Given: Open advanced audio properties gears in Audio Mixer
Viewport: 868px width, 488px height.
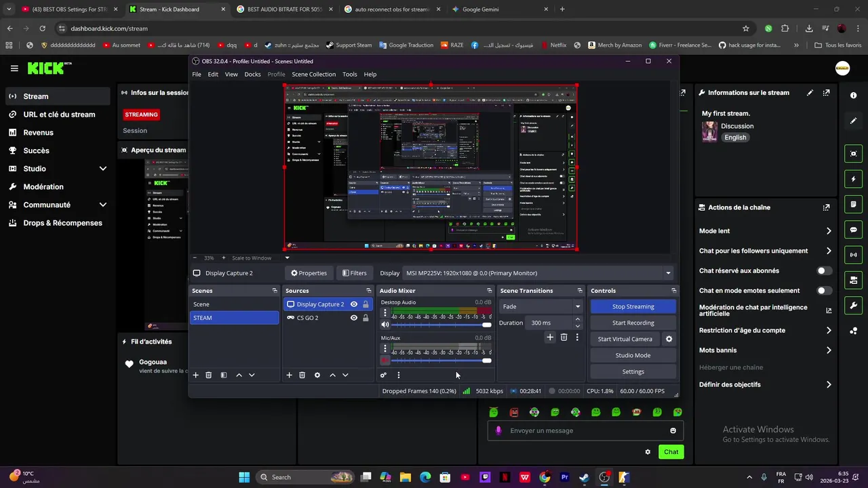Looking at the screenshot, I should [384, 375].
